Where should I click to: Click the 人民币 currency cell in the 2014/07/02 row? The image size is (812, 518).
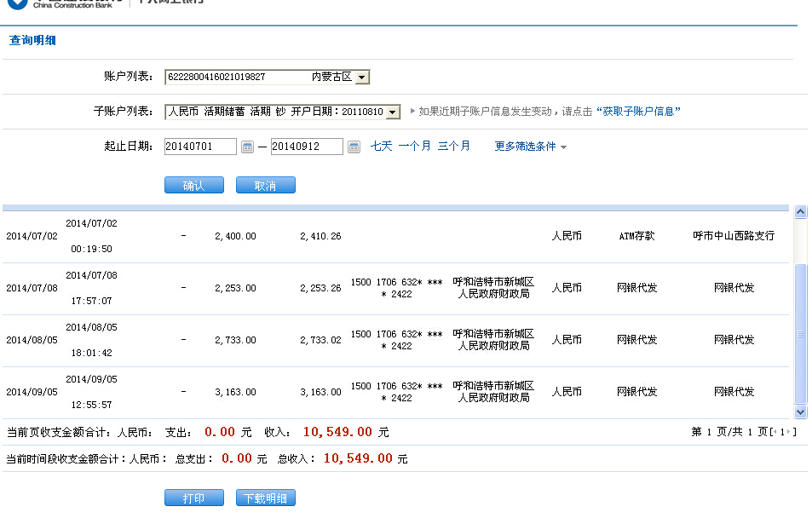(x=567, y=236)
